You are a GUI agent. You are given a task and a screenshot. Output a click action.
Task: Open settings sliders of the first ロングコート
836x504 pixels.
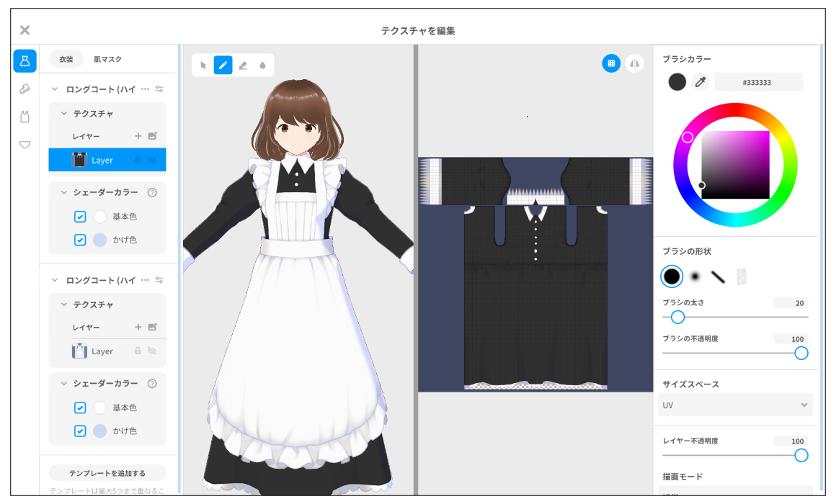tap(159, 89)
